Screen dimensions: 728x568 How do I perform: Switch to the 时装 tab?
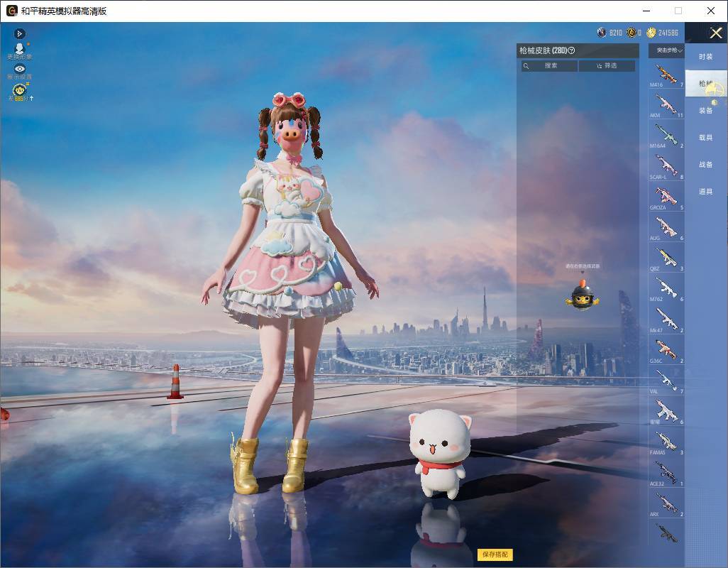coord(706,57)
